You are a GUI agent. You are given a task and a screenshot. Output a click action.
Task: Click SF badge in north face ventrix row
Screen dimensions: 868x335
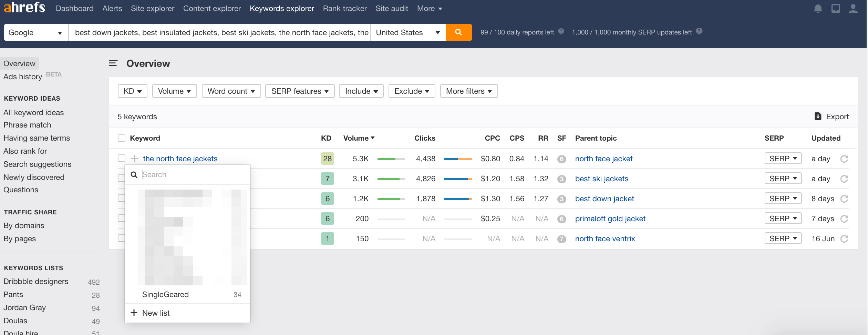pyautogui.click(x=561, y=239)
